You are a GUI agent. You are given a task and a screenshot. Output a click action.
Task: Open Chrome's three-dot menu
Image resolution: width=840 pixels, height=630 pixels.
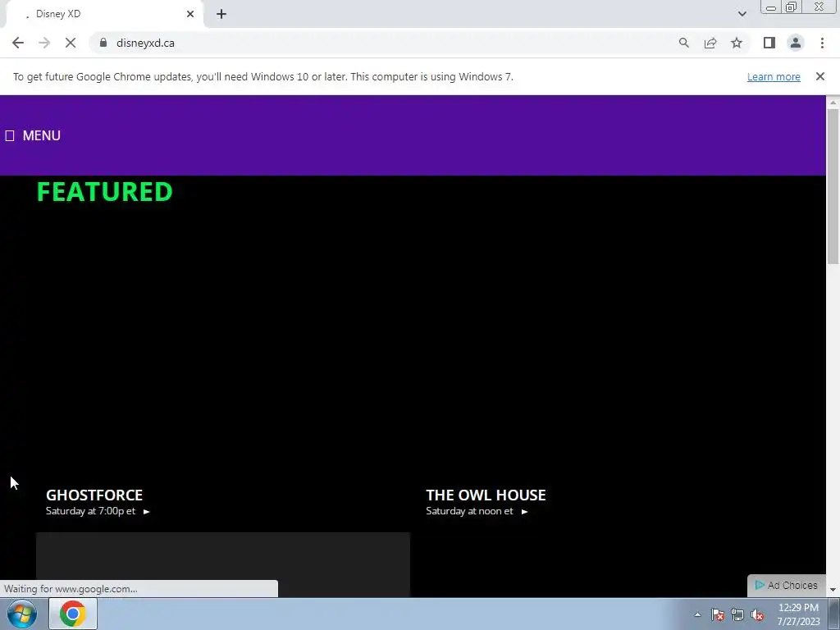click(822, 43)
